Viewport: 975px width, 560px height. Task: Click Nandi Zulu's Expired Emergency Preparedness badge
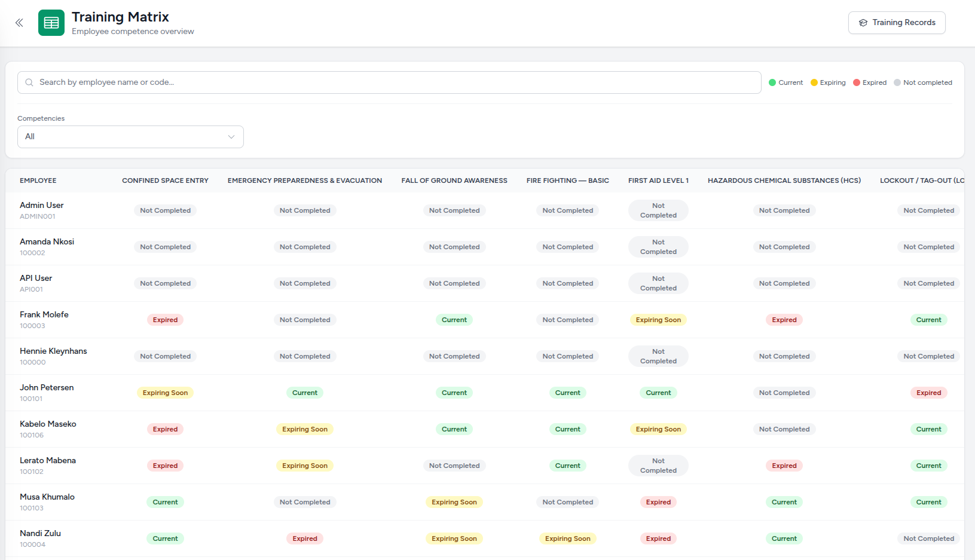click(x=305, y=538)
